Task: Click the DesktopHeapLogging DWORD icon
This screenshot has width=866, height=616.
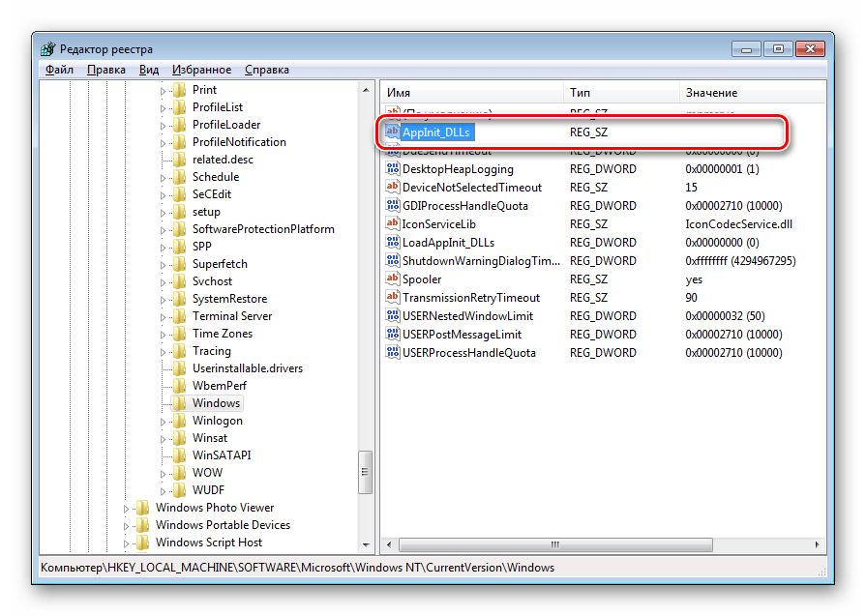Action: (393, 169)
